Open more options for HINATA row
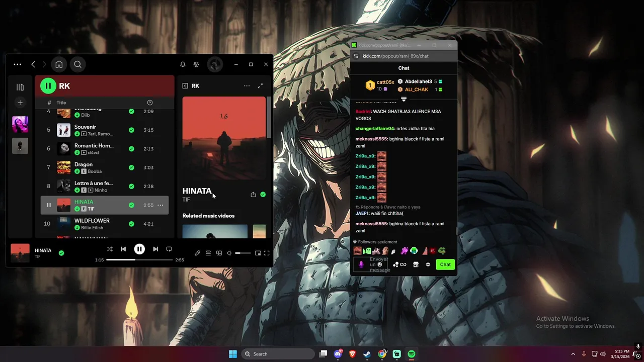The image size is (644, 362). coord(160,205)
